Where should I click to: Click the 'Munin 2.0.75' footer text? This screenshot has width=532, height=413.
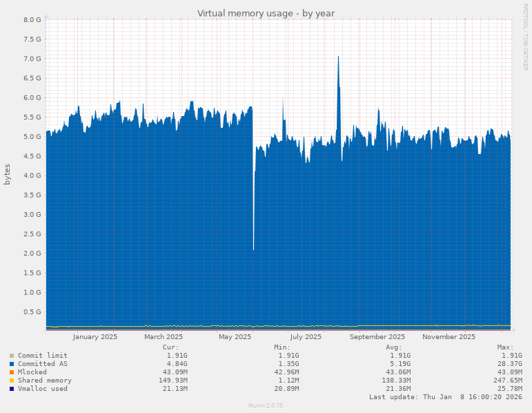(x=266, y=405)
